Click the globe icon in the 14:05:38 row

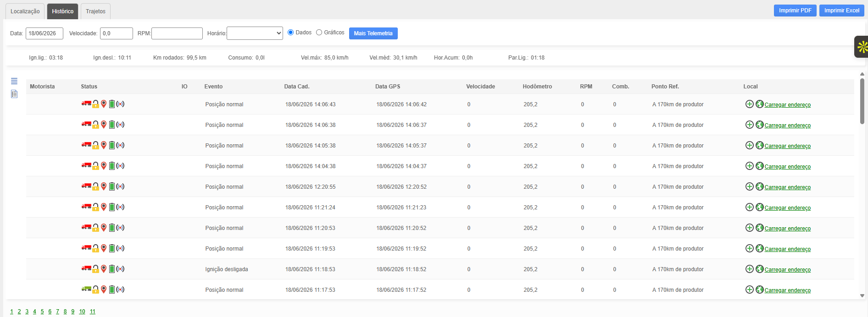pos(760,145)
